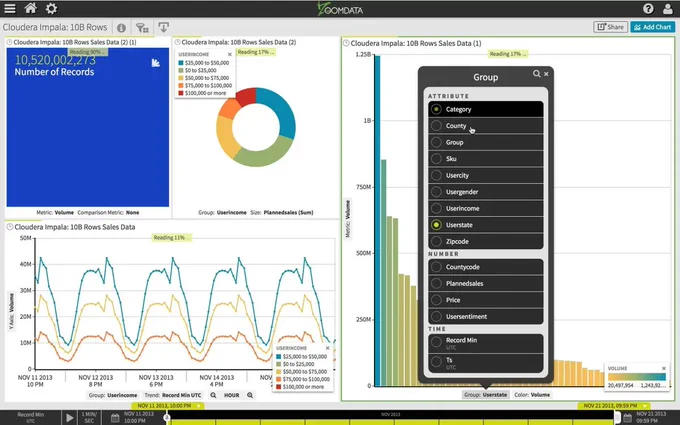The height and width of the screenshot is (425, 680).
Task: Select Countycode number field
Action: tap(485, 267)
